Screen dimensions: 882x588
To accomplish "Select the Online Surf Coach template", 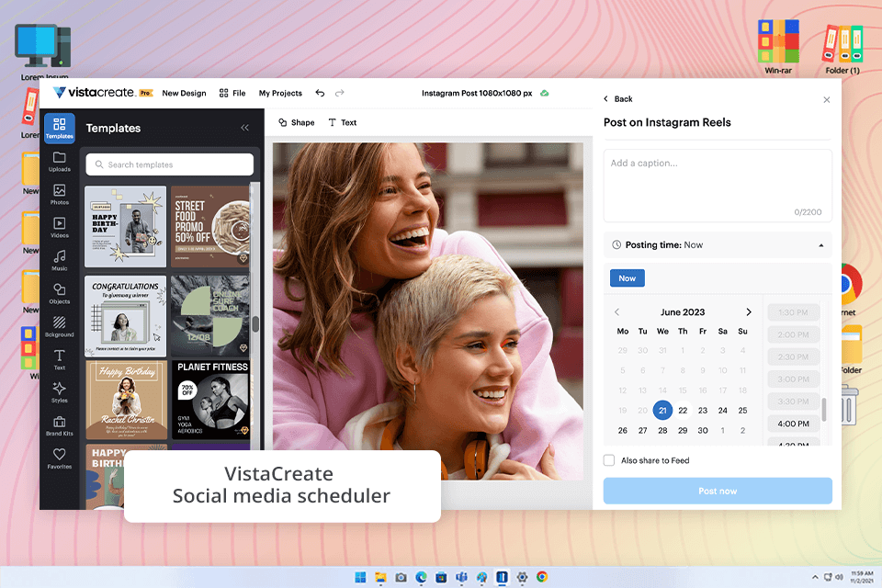I will pyautogui.click(x=209, y=316).
